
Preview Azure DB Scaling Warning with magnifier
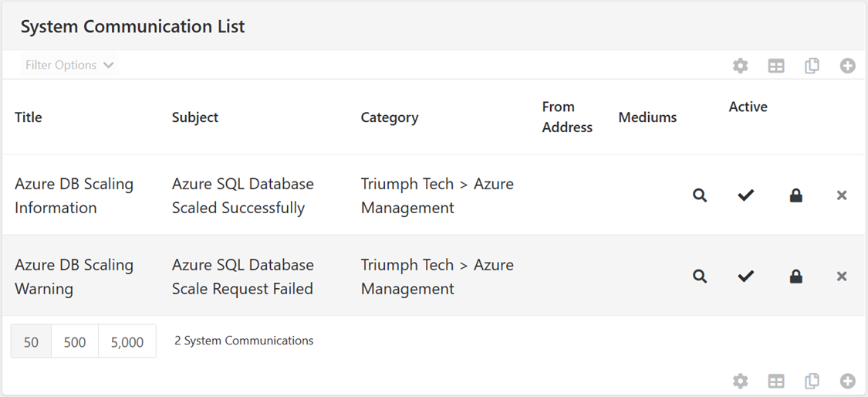pyautogui.click(x=700, y=277)
